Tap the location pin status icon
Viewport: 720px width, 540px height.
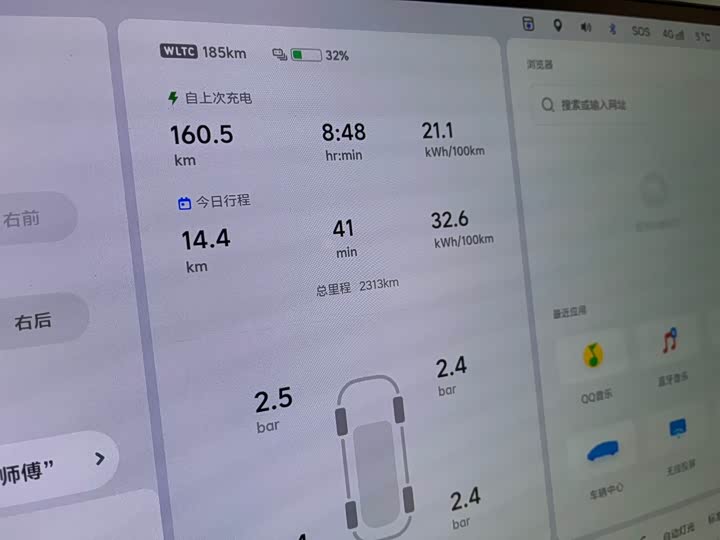pos(557,26)
